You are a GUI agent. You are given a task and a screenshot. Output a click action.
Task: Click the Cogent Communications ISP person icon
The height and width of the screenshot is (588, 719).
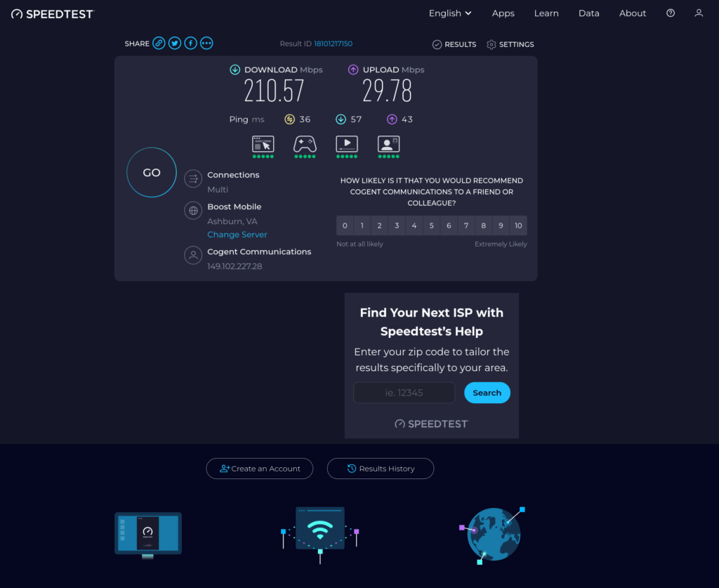[193, 256]
